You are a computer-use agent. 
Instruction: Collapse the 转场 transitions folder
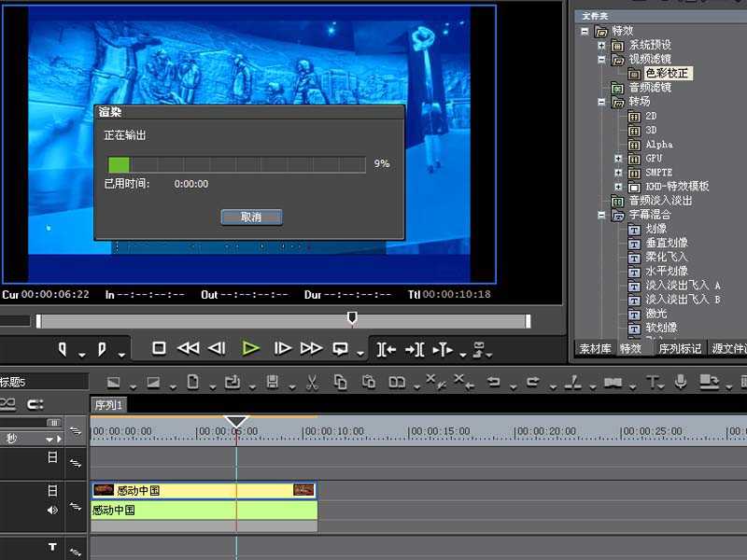coord(601,102)
